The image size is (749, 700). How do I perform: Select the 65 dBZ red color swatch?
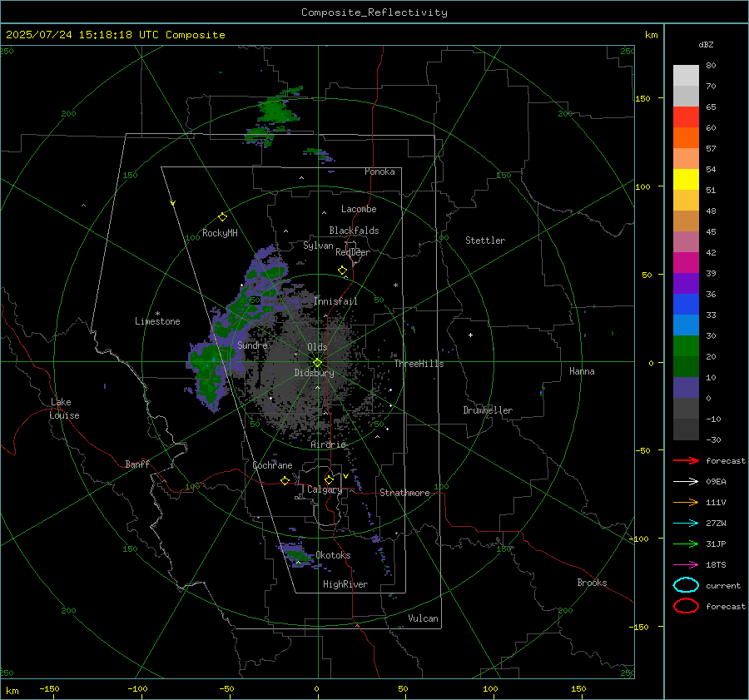686,117
